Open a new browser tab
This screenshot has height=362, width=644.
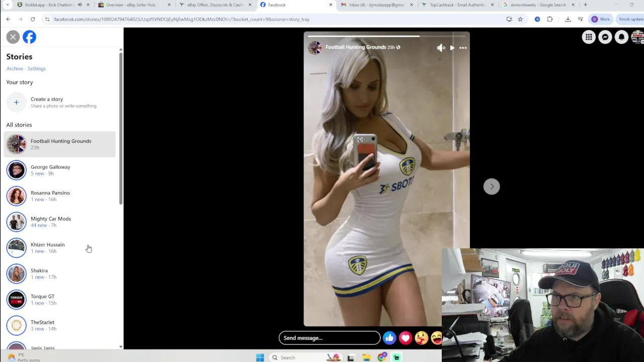click(x=585, y=5)
